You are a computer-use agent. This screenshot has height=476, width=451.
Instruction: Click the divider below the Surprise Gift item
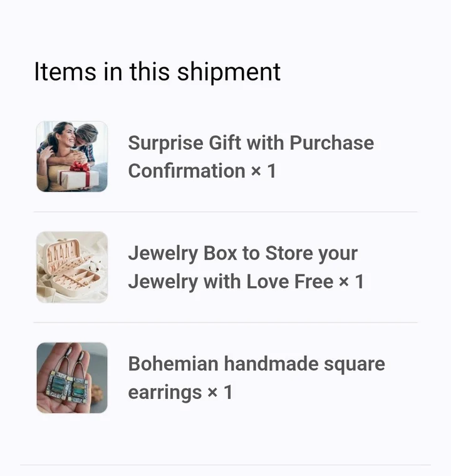[x=225, y=212]
